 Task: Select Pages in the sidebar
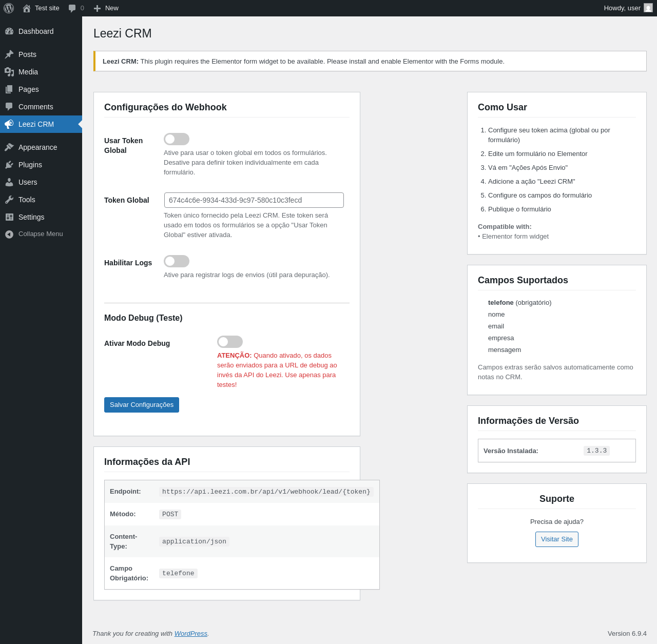(x=41, y=89)
